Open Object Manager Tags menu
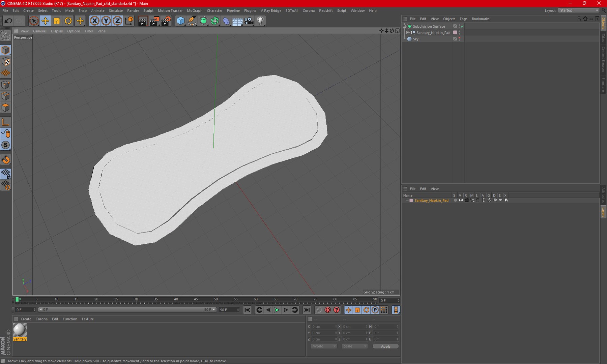607x364 pixels. (x=463, y=19)
